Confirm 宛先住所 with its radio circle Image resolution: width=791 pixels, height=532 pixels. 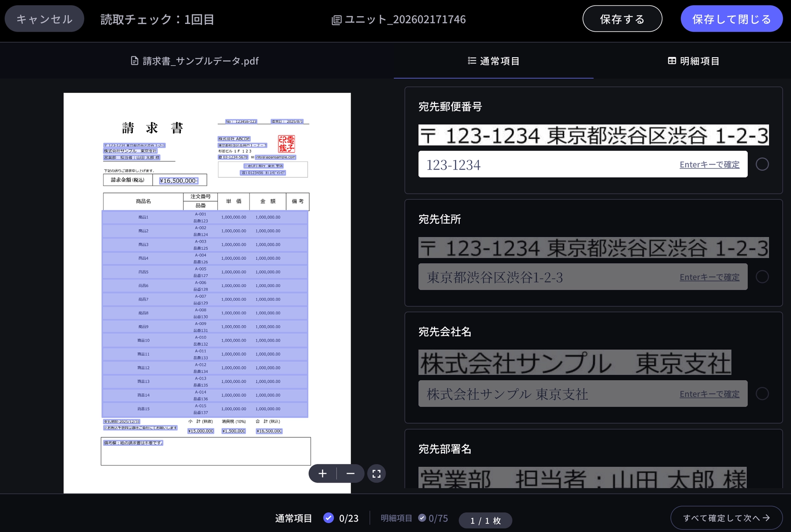762,277
